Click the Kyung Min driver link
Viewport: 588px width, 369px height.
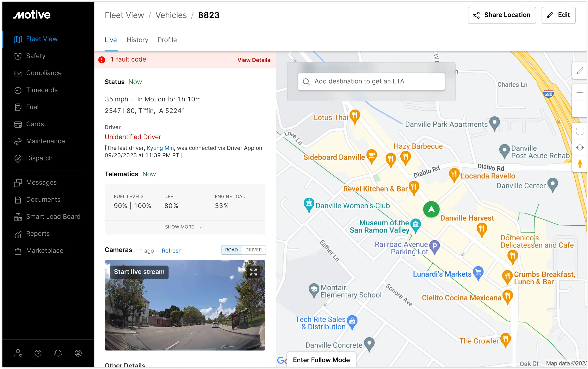160,148
